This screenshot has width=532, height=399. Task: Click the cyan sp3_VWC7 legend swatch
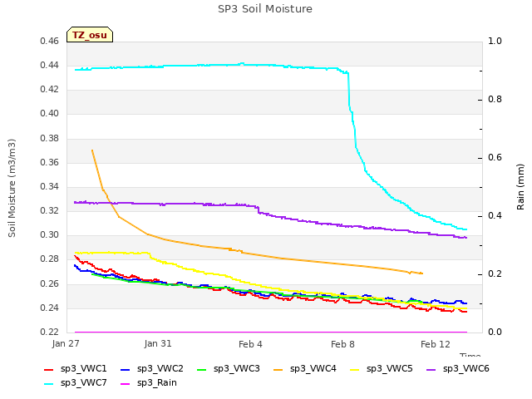49,384
